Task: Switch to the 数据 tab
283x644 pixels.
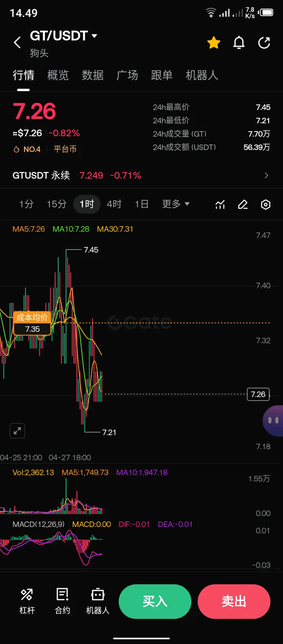Action: pos(92,75)
